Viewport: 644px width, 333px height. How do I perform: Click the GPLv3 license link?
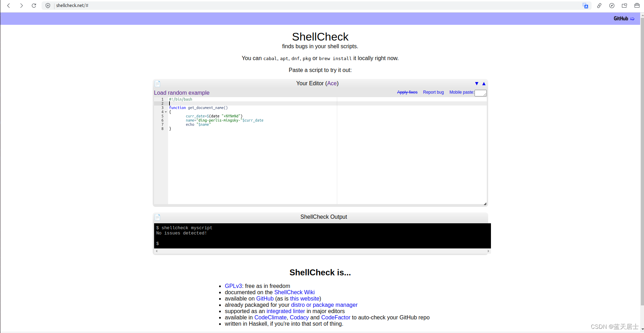[x=233, y=286]
